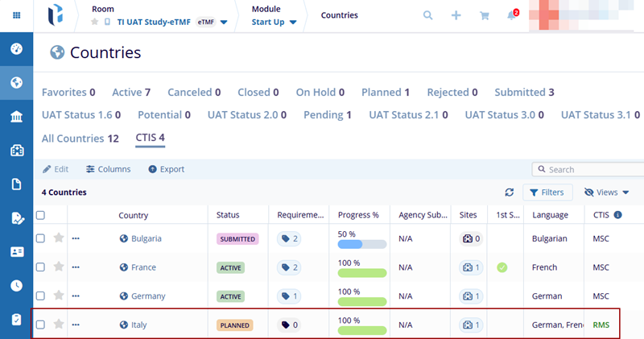Tick the checkbox for Italy row
644x339 pixels.
40,325
